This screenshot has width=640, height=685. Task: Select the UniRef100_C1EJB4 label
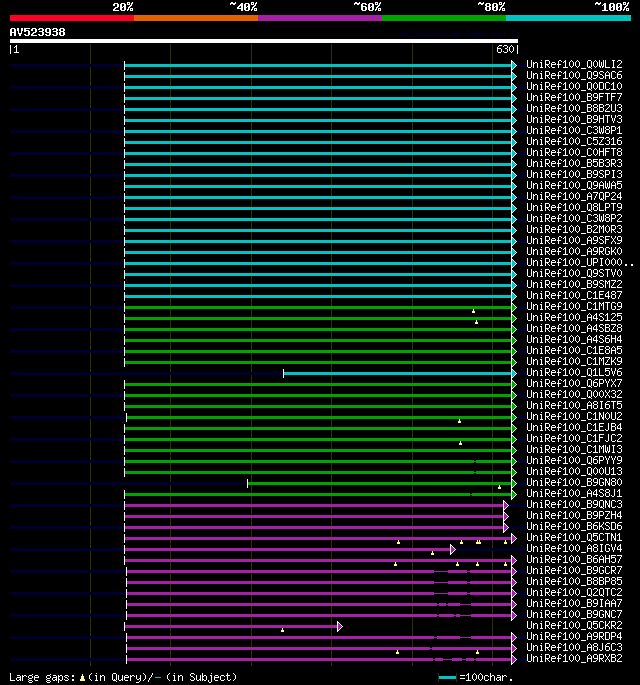point(574,428)
